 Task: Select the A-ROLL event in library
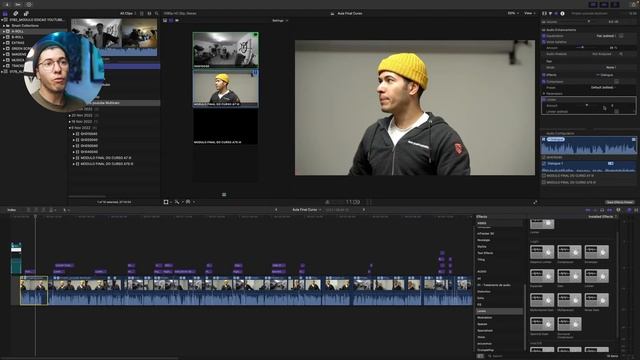(x=18, y=31)
